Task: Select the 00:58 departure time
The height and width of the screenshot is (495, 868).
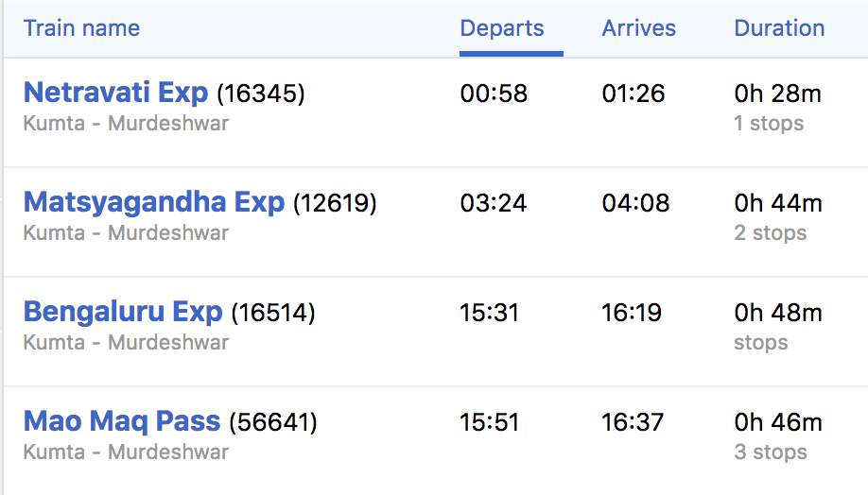Action: click(x=494, y=94)
